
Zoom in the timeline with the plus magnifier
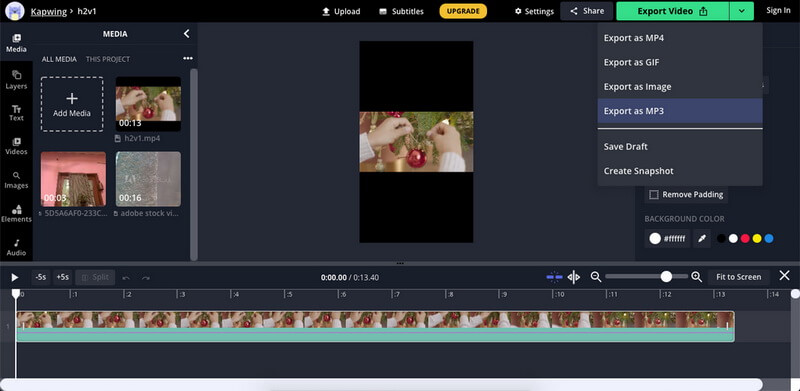pyautogui.click(x=696, y=277)
